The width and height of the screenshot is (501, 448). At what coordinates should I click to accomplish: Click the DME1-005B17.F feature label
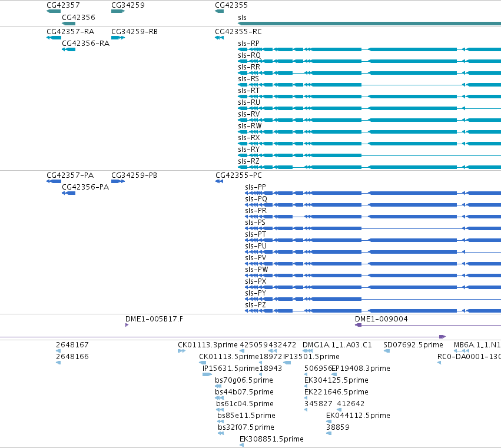(154, 319)
